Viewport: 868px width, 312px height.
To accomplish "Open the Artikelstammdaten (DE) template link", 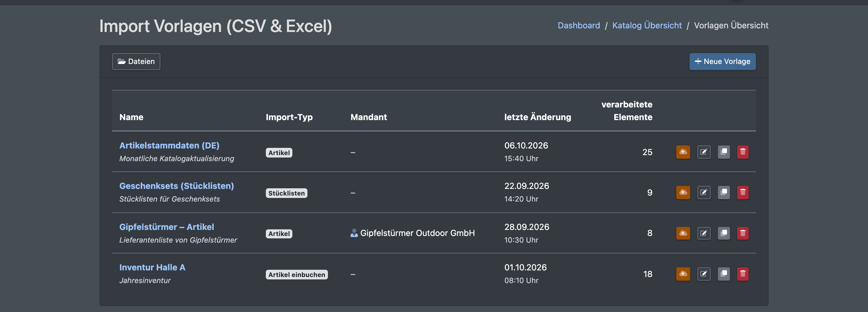I will (x=169, y=145).
